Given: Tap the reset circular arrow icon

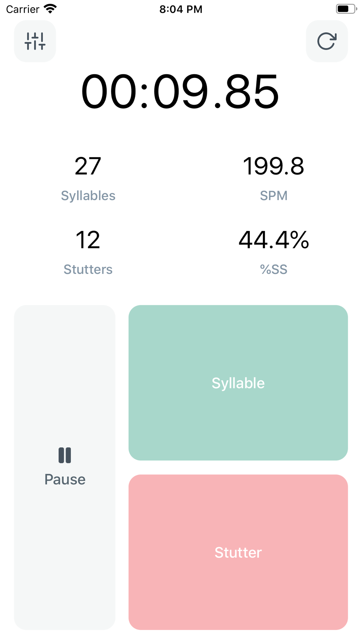Looking at the screenshot, I should (x=327, y=41).
